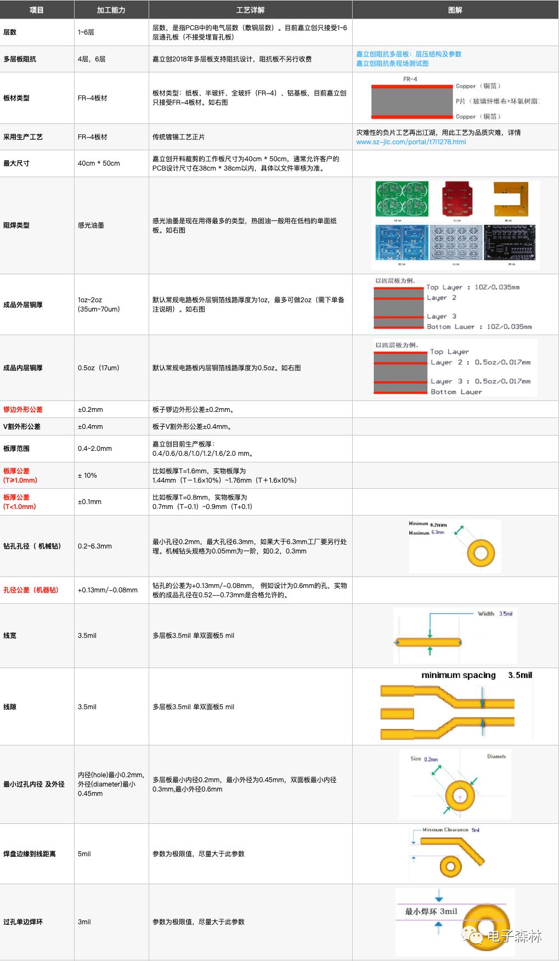Select the 过孔单边焊环 row label
The height and width of the screenshot is (961, 560).
[23, 922]
